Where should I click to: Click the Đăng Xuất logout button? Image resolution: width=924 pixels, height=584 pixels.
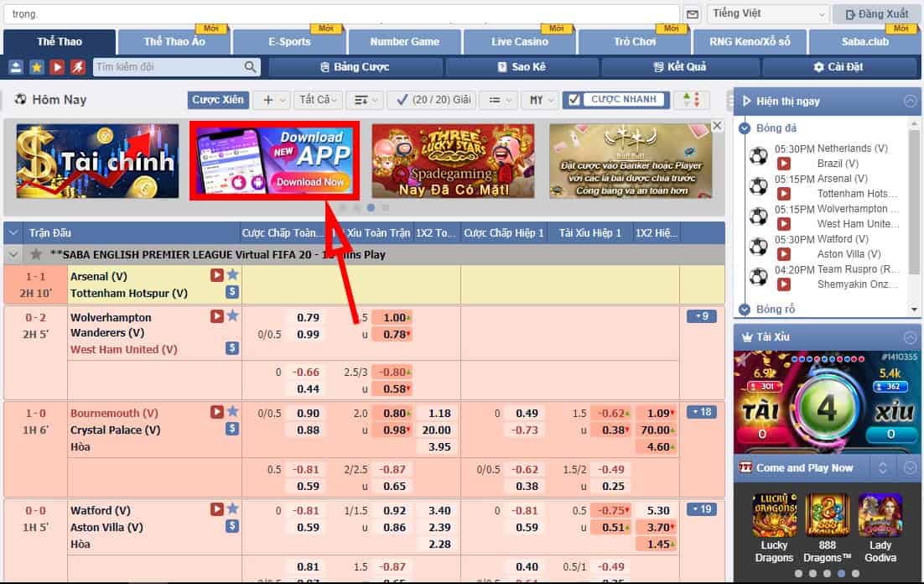876,14
